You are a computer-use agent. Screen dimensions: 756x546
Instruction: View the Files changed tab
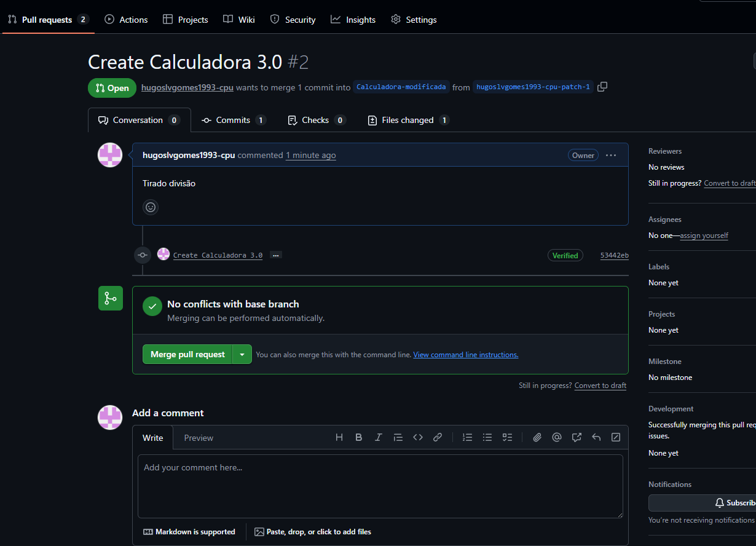(408, 120)
